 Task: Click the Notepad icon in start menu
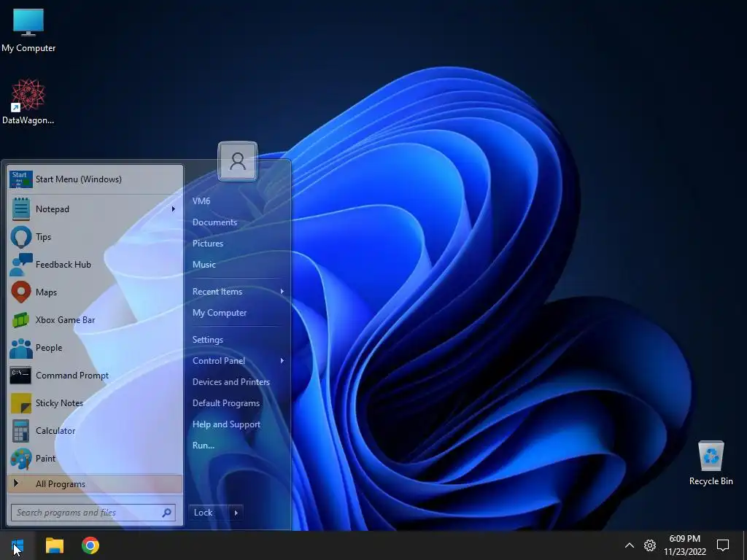point(21,209)
